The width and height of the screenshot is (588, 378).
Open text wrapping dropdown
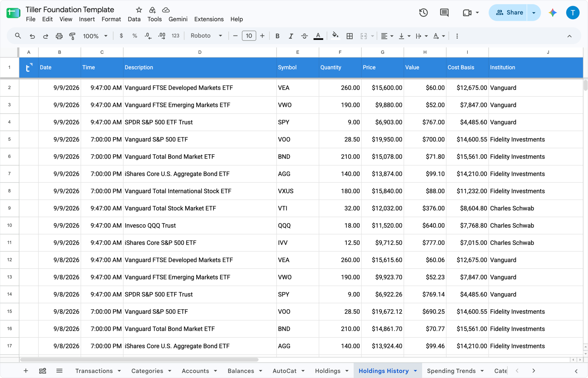[x=421, y=36]
